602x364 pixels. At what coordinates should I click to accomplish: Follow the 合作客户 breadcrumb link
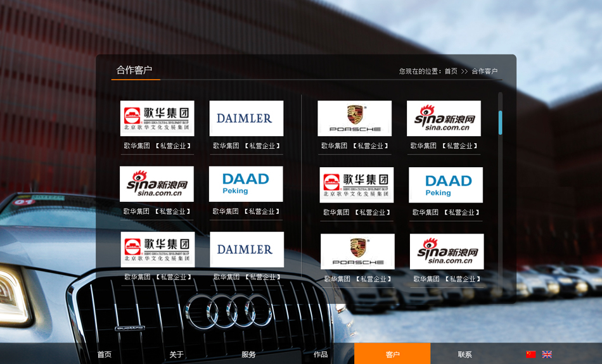485,71
